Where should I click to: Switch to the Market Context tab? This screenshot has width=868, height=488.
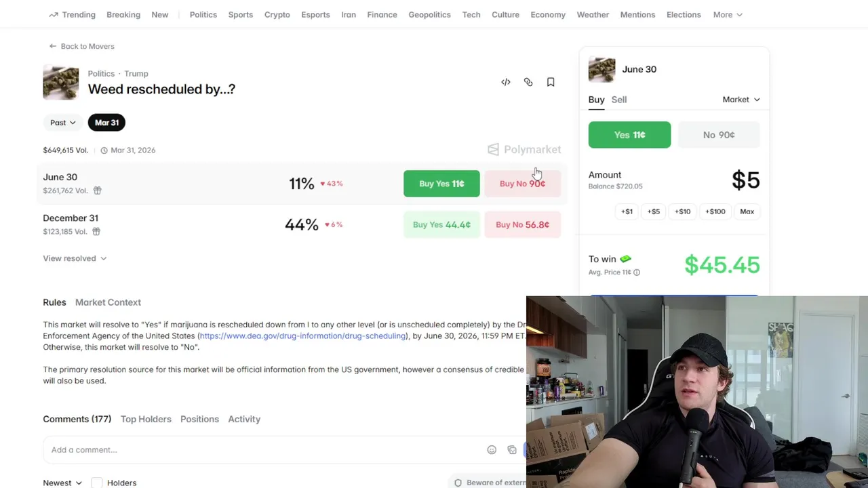(108, 302)
